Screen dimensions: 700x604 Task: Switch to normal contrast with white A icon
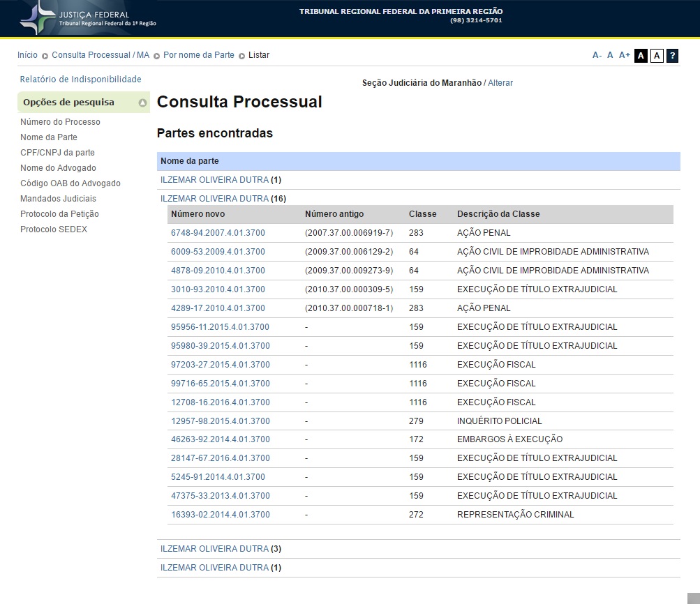click(x=656, y=56)
